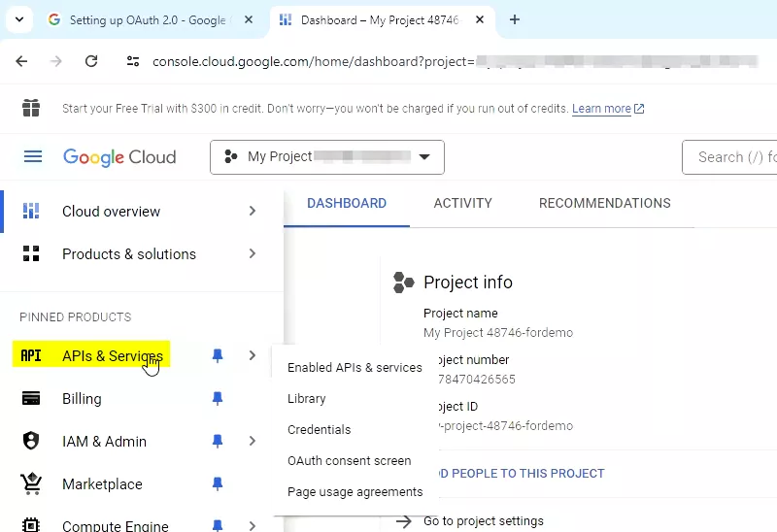Click the Compute Engine chip icon
Image resolution: width=777 pixels, height=532 pixels.
point(31,524)
